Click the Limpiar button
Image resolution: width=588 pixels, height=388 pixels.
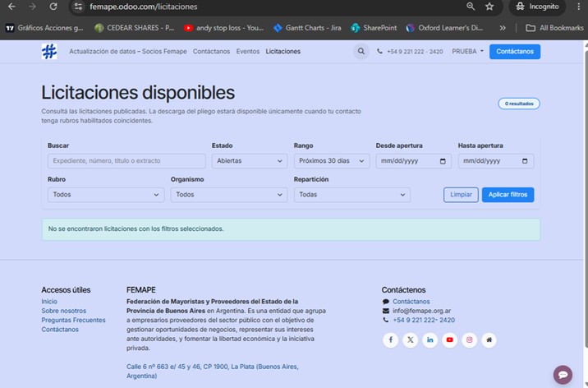click(461, 195)
